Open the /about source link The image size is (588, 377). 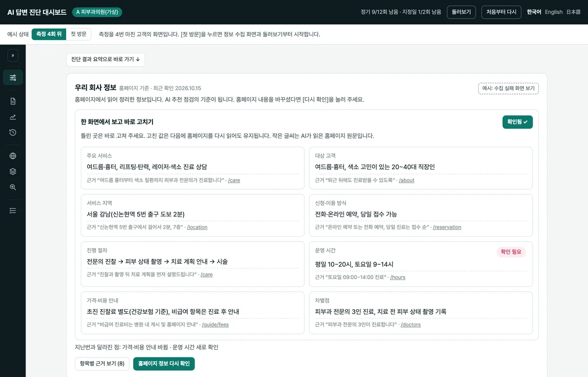[406, 180]
